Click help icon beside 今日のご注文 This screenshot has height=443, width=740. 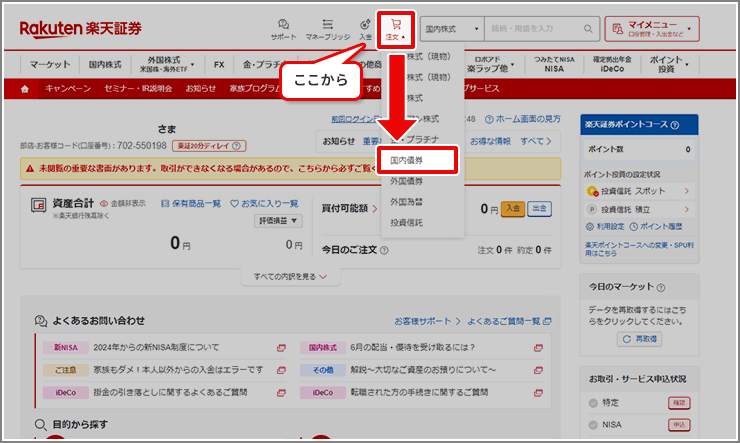click(x=384, y=250)
